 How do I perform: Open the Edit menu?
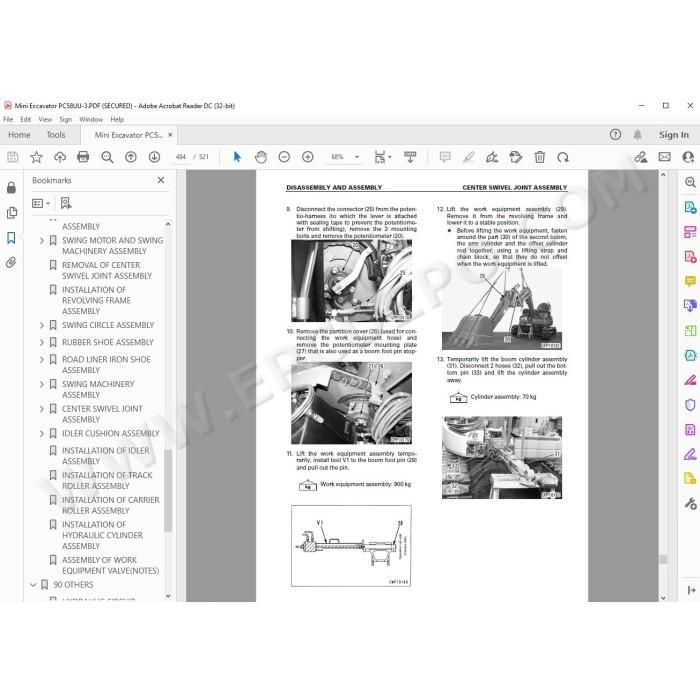(25, 119)
